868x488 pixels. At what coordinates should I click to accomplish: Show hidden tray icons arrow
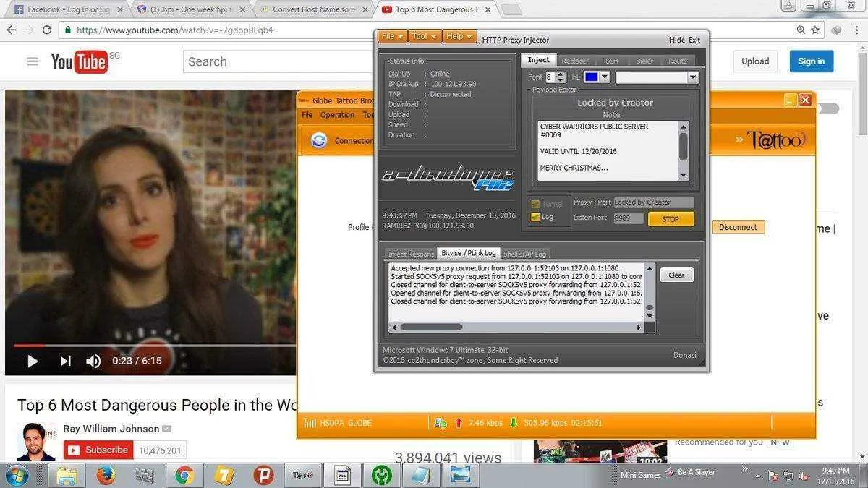757,476
